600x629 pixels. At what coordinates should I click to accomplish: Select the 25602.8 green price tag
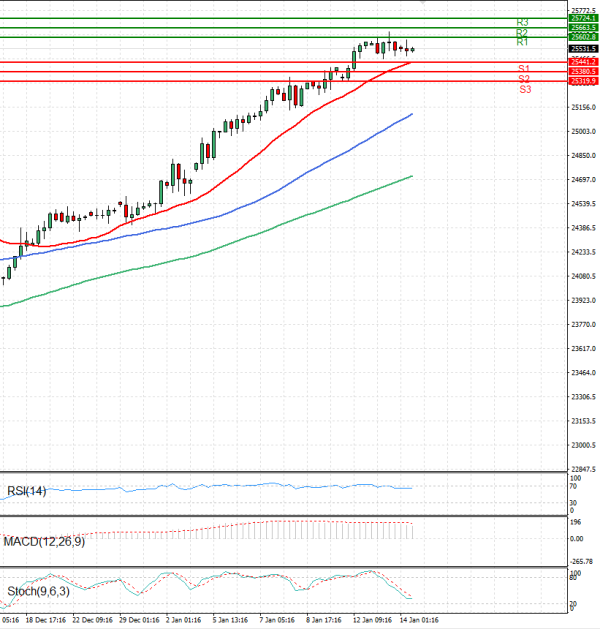click(x=583, y=37)
